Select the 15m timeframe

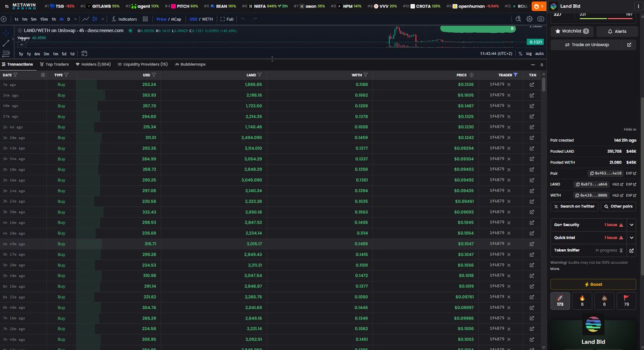coord(44,19)
